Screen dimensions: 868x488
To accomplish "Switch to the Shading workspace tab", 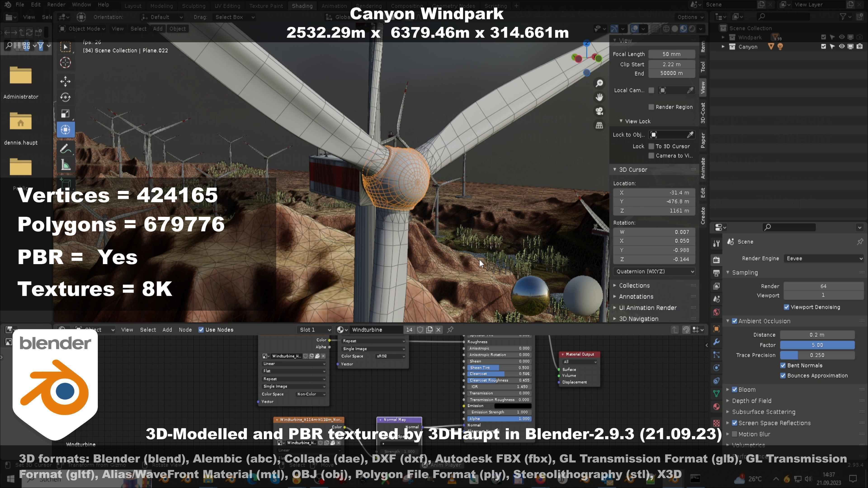I will coord(302,6).
